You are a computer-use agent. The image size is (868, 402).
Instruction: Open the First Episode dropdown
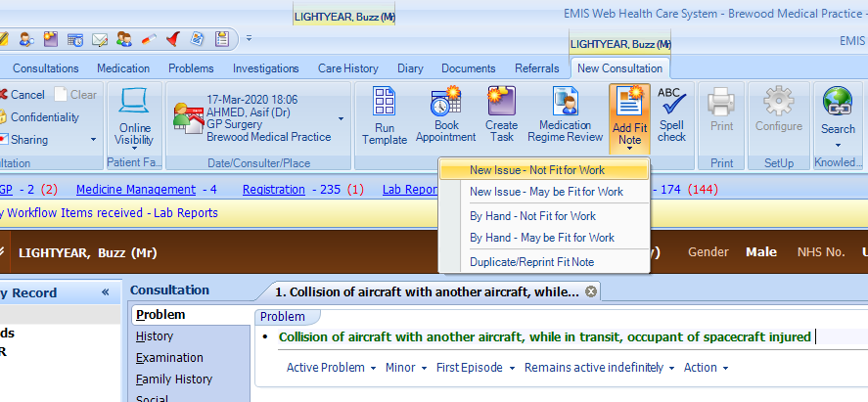tap(476, 368)
